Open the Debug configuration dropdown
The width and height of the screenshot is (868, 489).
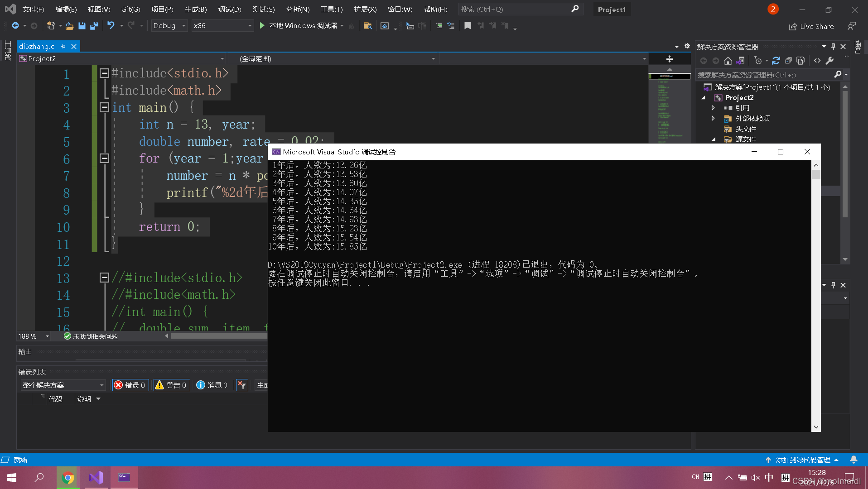coord(169,26)
